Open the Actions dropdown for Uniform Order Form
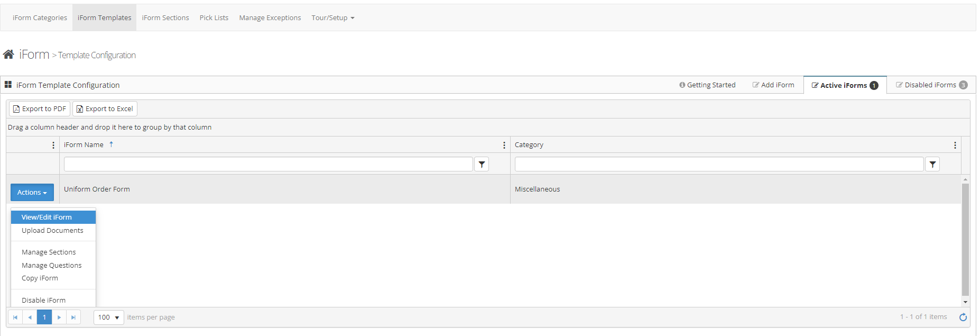 click(32, 192)
